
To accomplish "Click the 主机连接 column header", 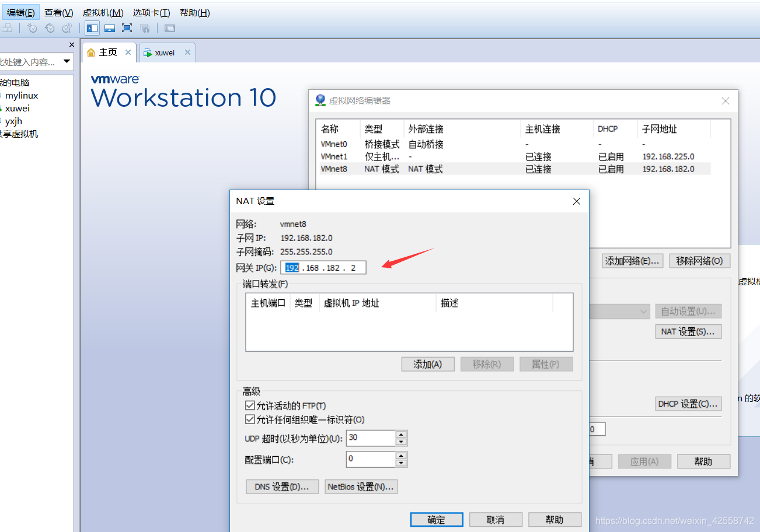I will (557, 129).
